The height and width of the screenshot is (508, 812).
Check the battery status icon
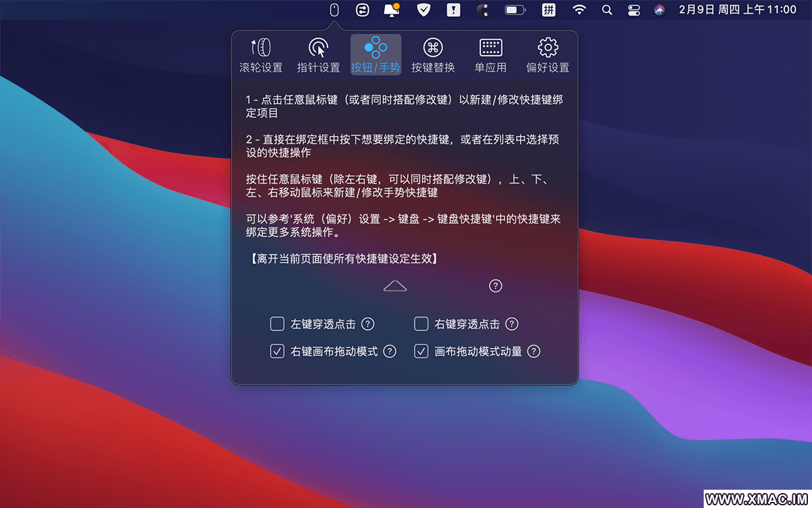[516, 10]
